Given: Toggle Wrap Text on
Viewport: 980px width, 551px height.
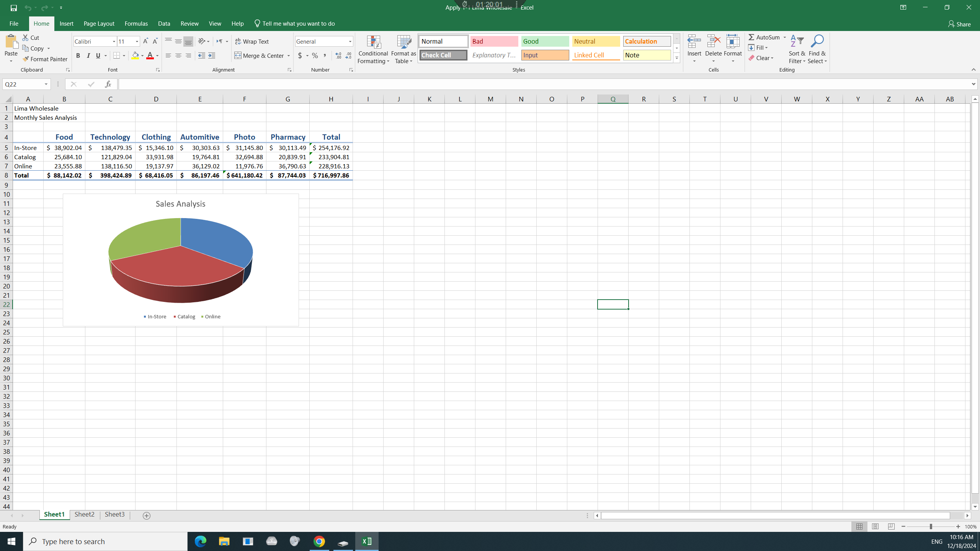Looking at the screenshot, I should point(252,41).
